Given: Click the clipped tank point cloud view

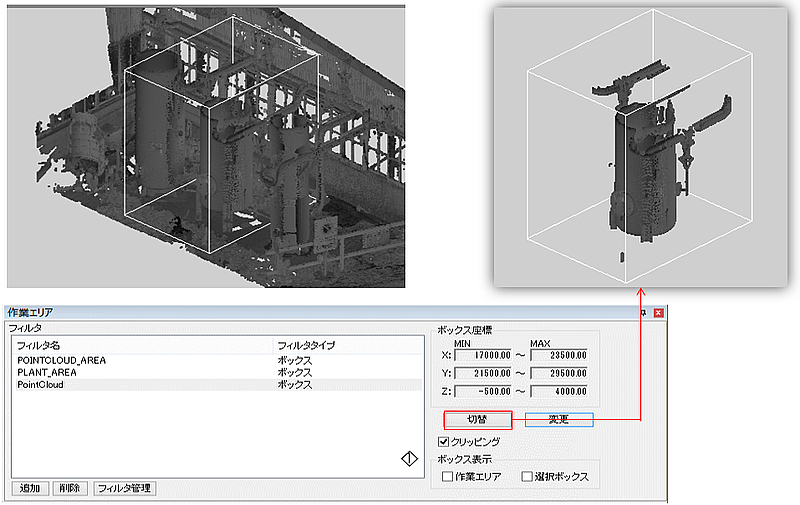Looking at the screenshot, I should 640,147.
